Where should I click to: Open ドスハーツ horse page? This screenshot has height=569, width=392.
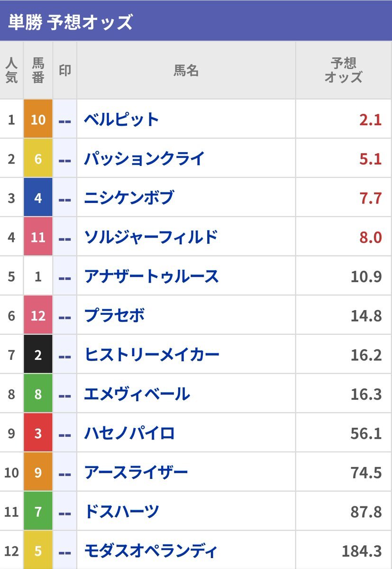[x=121, y=512]
